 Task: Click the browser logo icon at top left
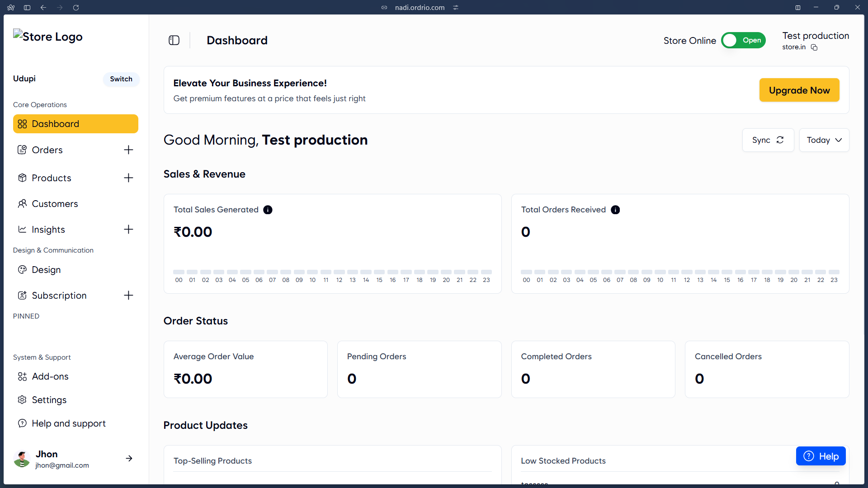coord(11,8)
